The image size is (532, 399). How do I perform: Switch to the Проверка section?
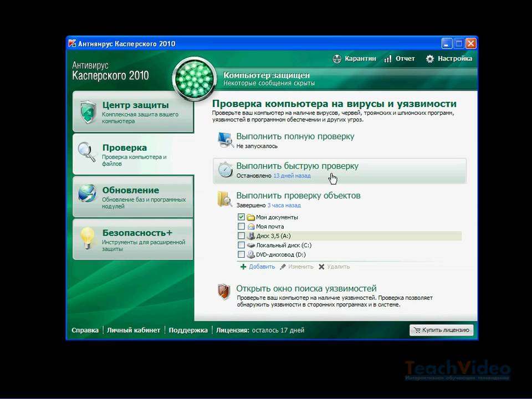[133, 154]
